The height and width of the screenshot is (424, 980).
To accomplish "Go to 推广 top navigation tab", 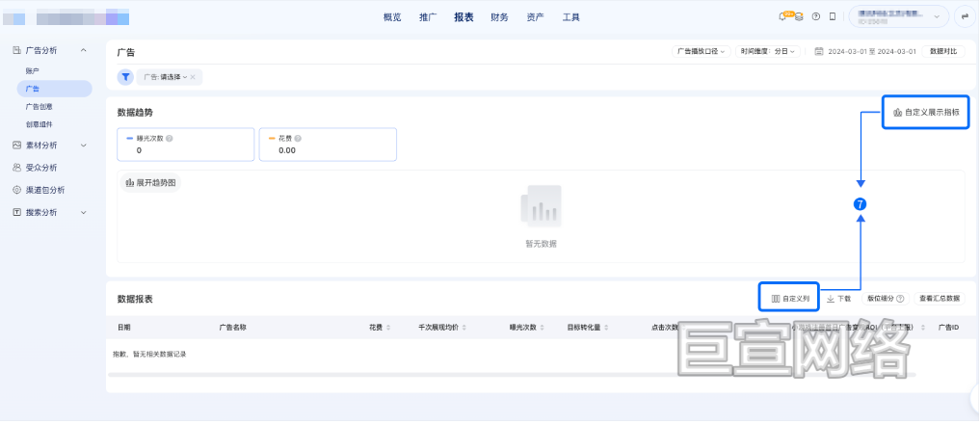I will [x=428, y=17].
